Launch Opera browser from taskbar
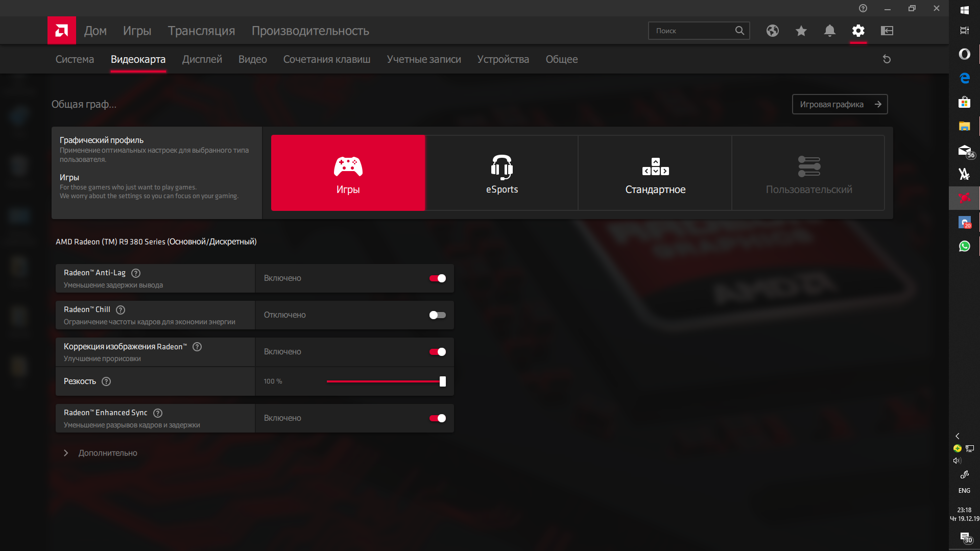Viewport: 980px width, 551px height. pyautogui.click(x=964, y=54)
